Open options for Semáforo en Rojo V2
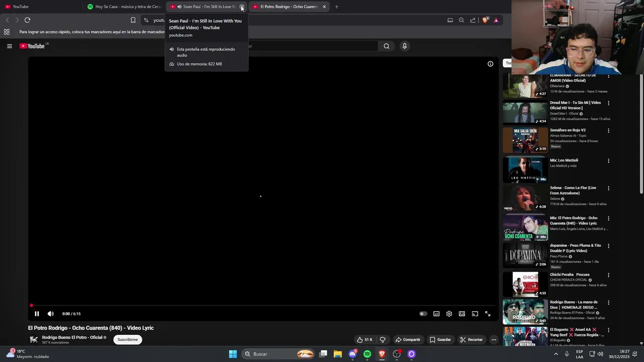Viewport: 644px width, 362px height. pos(608,131)
